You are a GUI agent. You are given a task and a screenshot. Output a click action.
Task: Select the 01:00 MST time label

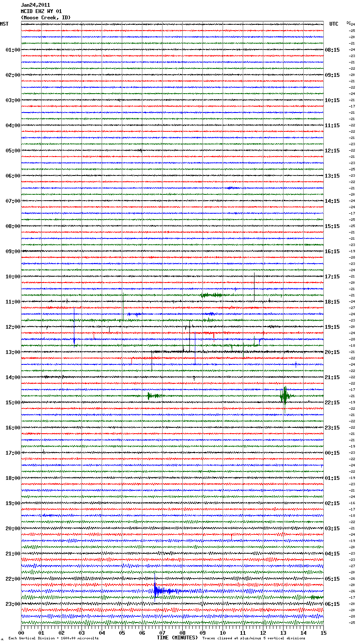(x=13, y=50)
